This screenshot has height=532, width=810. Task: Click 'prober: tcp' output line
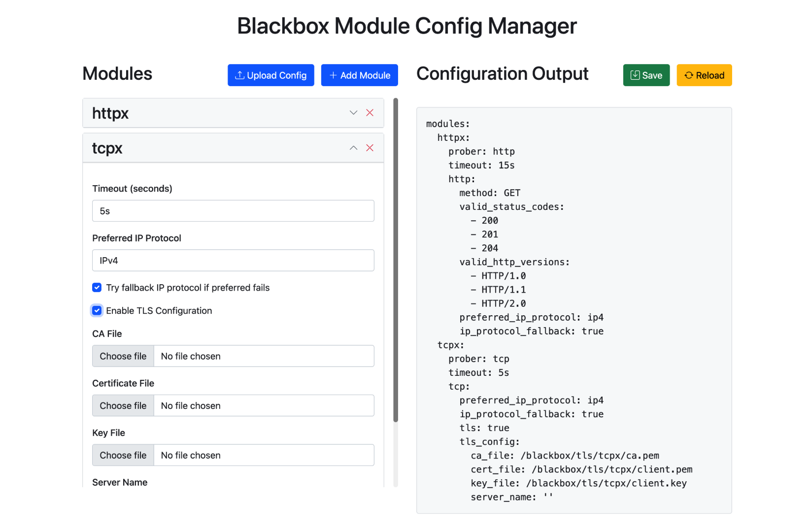[479, 359]
